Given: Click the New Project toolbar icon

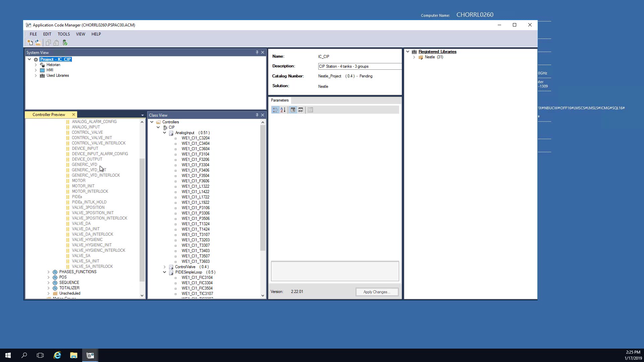Looking at the screenshot, I should 30,43.
